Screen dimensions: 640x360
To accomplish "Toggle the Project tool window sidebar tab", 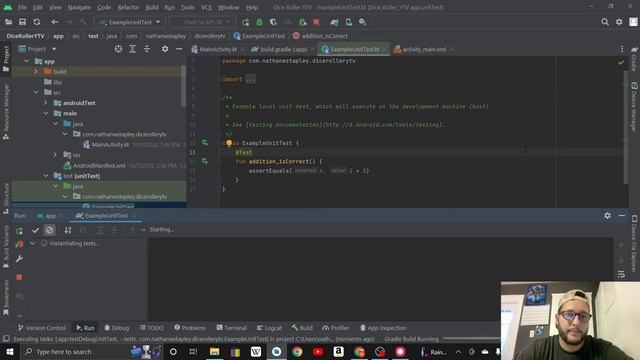I will 6,60.
